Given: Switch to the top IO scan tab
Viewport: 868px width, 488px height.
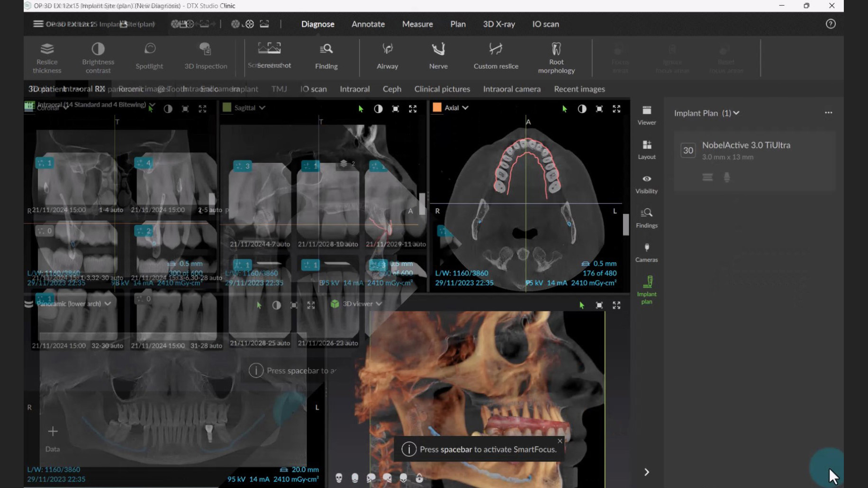Looking at the screenshot, I should tap(545, 24).
